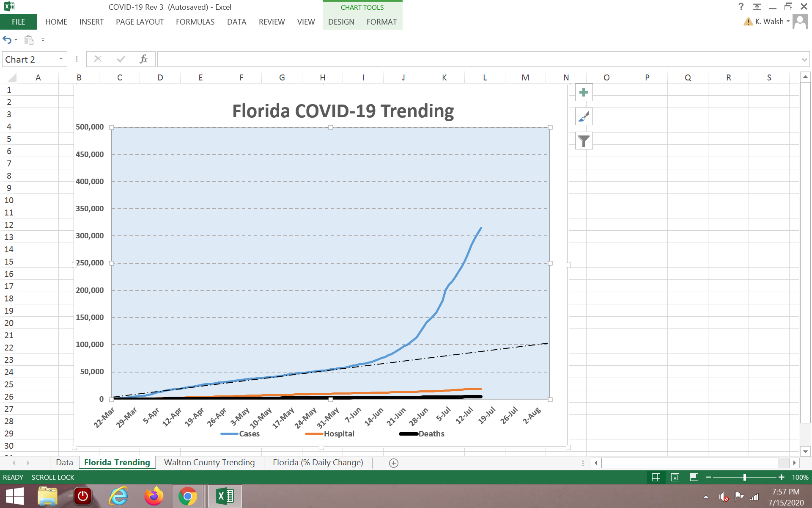Expand the formula bar chevron

(x=804, y=60)
